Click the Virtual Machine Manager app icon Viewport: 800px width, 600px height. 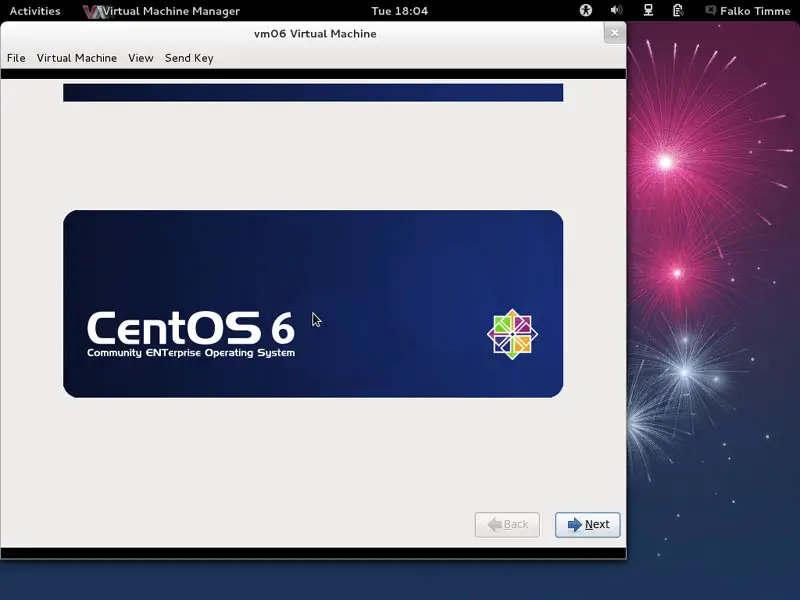point(94,11)
